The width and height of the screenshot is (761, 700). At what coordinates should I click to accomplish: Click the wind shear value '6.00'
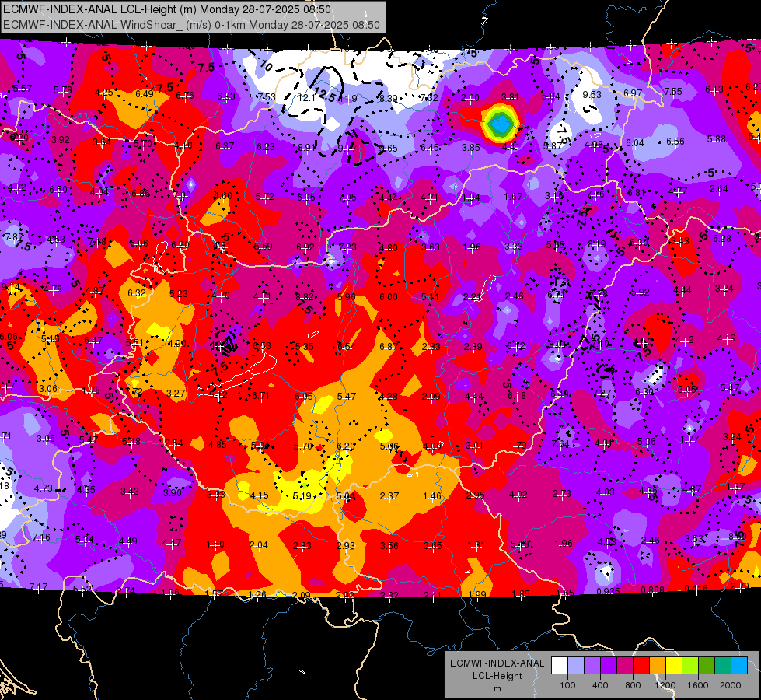click(x=389, y=297)
